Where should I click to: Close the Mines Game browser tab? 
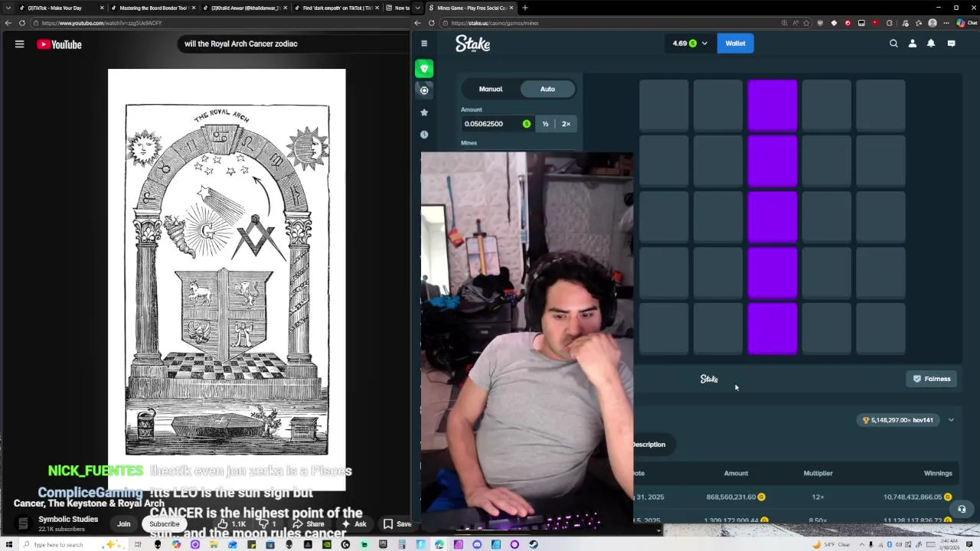tap(511, 8)
